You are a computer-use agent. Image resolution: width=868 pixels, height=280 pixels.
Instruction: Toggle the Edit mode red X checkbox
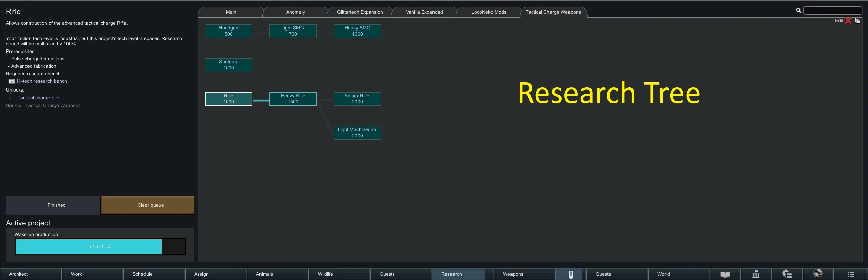pos(848,21)
